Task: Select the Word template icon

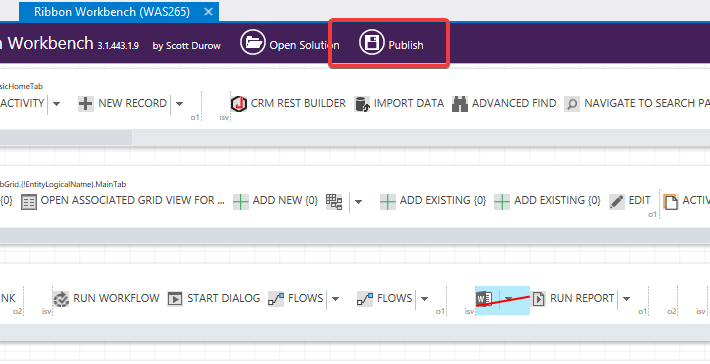Action: coord(484,299)
